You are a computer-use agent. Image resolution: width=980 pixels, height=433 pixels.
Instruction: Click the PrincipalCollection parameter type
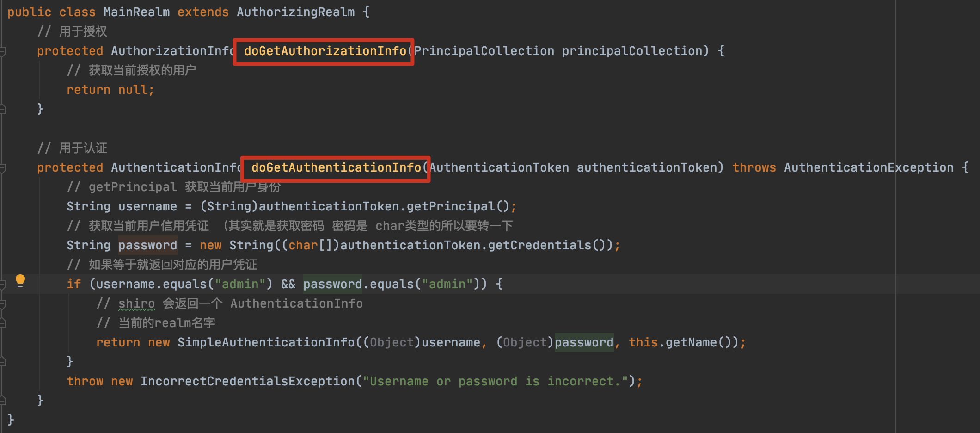(x=484, y=51)
